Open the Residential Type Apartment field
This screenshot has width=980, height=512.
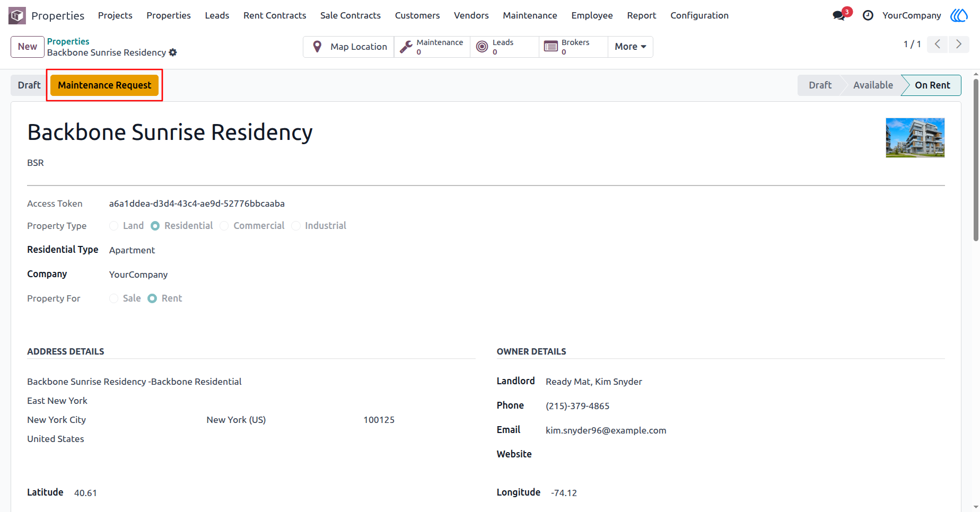pos(132,250)
